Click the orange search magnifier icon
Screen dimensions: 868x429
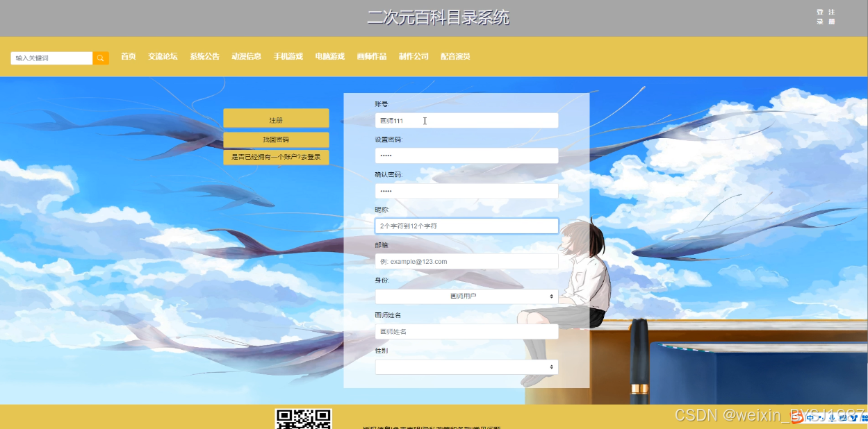101,58
